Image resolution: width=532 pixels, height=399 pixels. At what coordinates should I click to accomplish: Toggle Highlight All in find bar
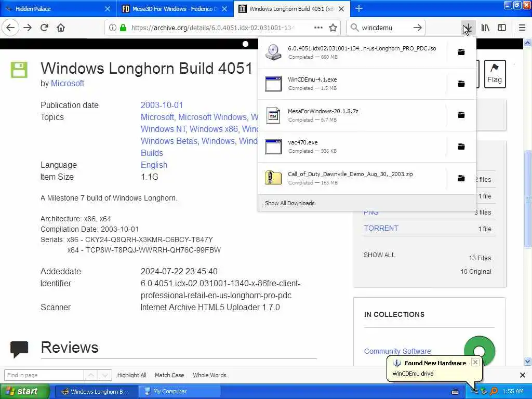pyautogui.click(x=131, y=375)
